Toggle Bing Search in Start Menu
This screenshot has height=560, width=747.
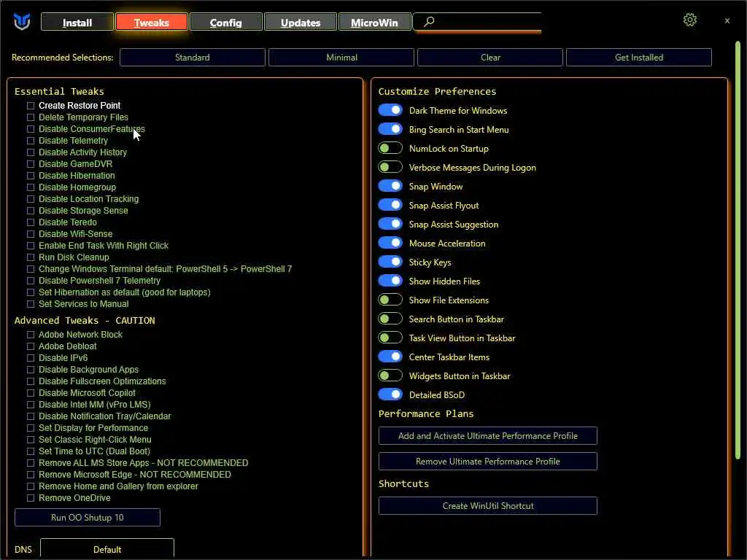pos(390,129)
